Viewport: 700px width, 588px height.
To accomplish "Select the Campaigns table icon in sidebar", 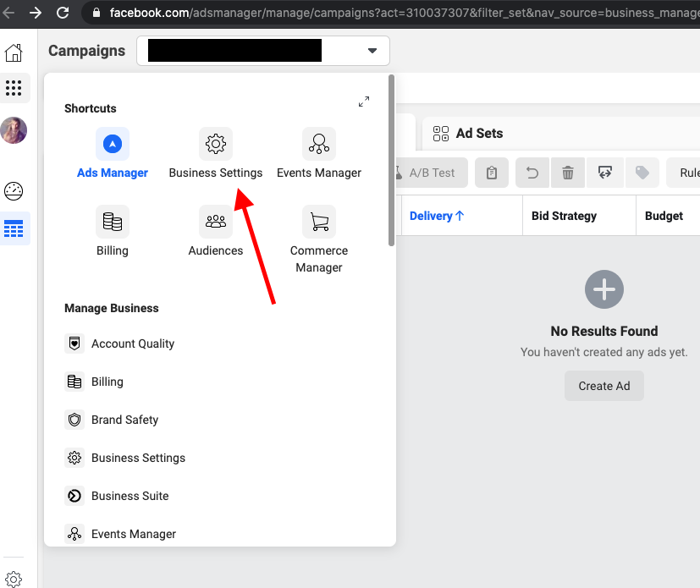I will pyautogui.click(x=14, y=228).
